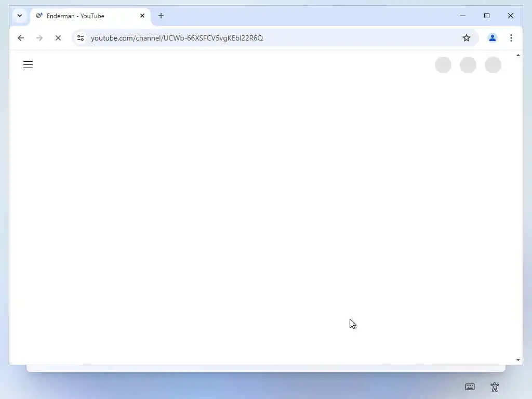Open the YouTube hamburger guide menu
This screenshot has width=532, height=399.
pos(28,65)
